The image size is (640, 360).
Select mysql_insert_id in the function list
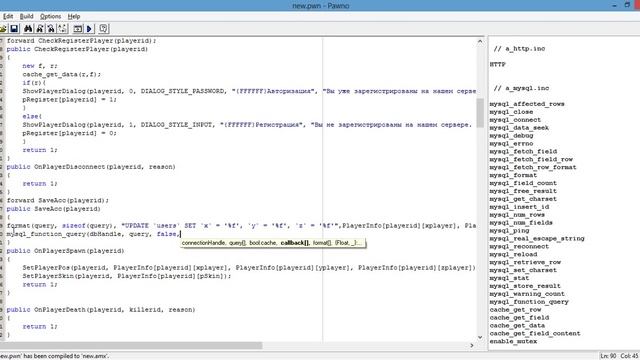[x=519, y=207]
